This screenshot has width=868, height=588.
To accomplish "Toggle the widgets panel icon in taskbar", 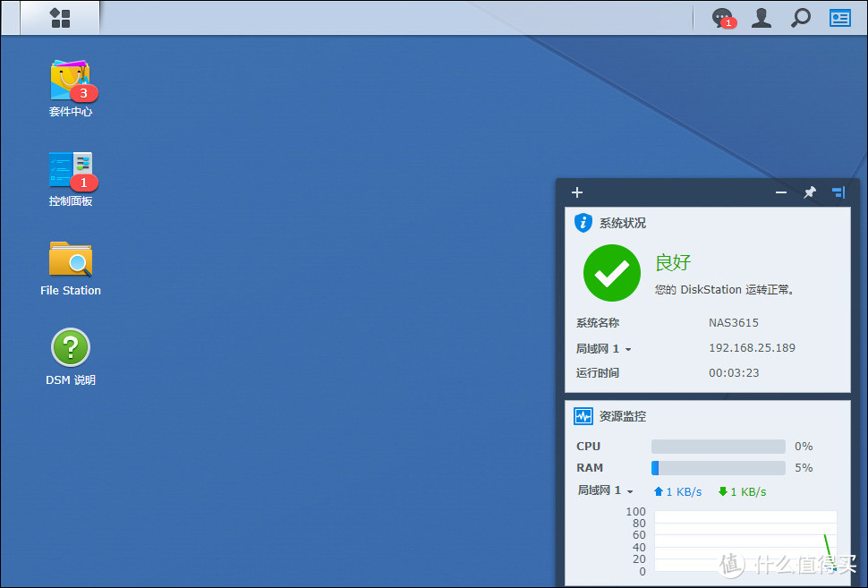I will pyautogui.click(x=839, y=18).
